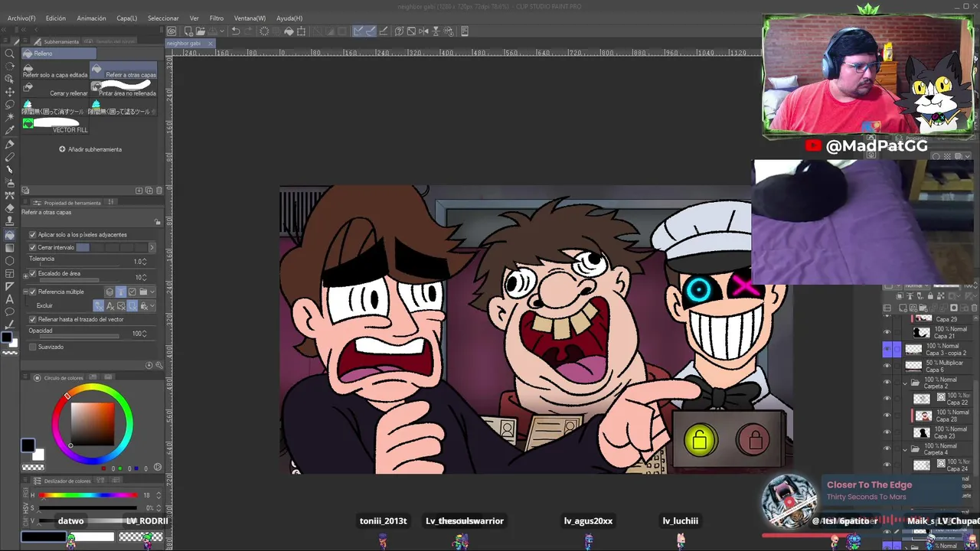Collapse the Carpeta 4 folder

(906, 449)
